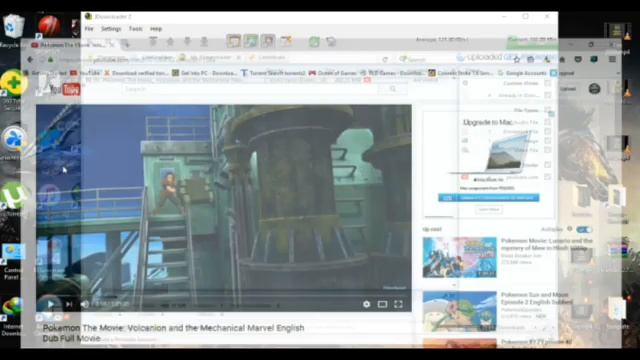Screen dimensions: 640x360
Task: Open the Google Accounts bookmark
Action: tap(522, 73)
